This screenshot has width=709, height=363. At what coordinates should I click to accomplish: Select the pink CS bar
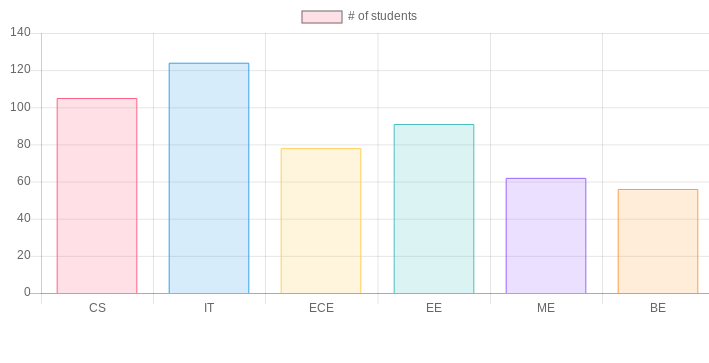tap(97, 196)
